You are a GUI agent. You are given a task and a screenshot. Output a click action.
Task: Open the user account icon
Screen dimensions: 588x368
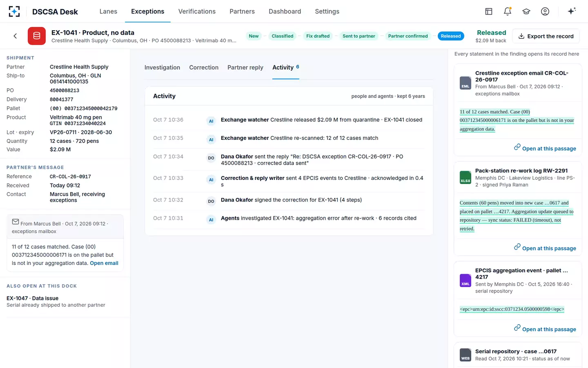(x=545, y=11)
